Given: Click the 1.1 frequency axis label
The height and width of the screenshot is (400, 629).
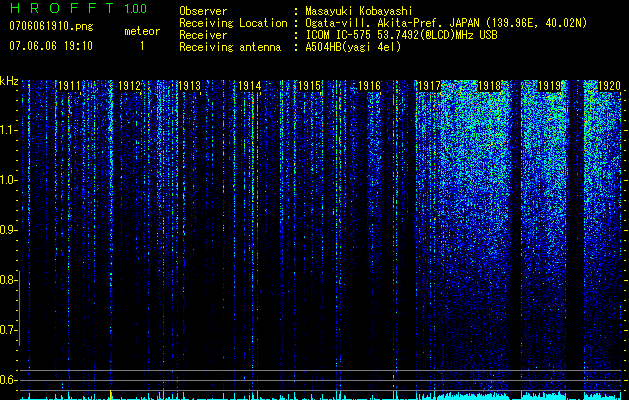Looking at the screenshot, I should (8, 130).
